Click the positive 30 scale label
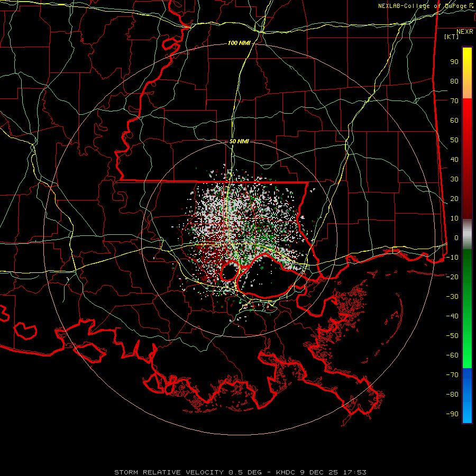Viewport: 476px width, 476px height. point(454,179)
